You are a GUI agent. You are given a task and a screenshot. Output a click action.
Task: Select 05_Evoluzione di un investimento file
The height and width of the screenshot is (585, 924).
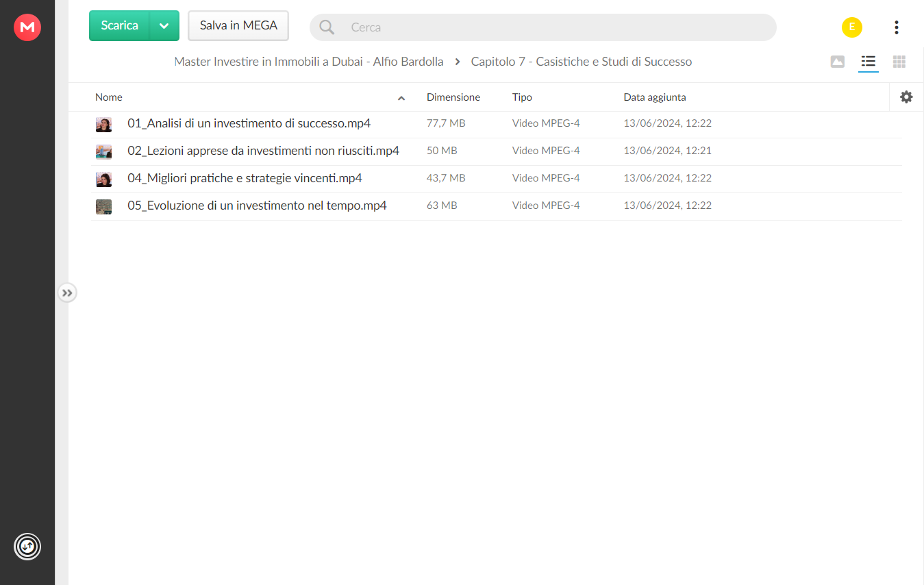point(496,206)
